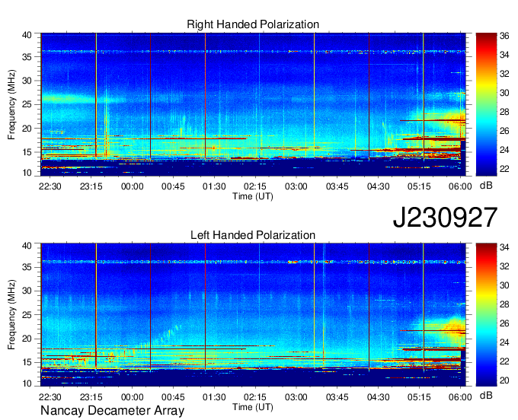Click the 20 value on Left Handed colorbar
The width and height of the screenshot is (518, 420).
pos(504,380)
